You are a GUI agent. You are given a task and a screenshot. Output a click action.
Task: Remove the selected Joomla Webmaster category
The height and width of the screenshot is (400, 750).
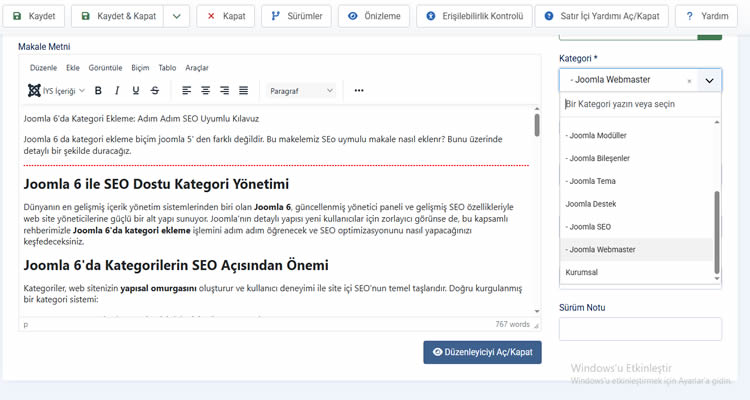point(689,81)
